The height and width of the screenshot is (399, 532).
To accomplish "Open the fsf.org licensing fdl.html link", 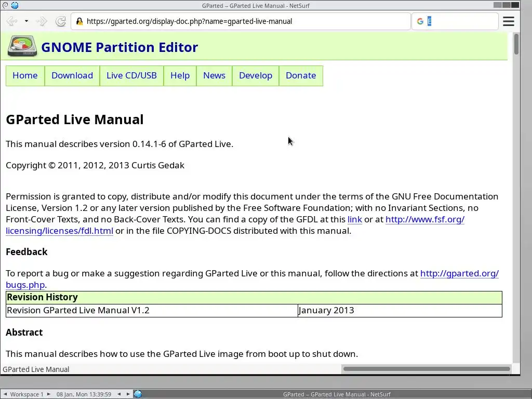I will [425, 220].
